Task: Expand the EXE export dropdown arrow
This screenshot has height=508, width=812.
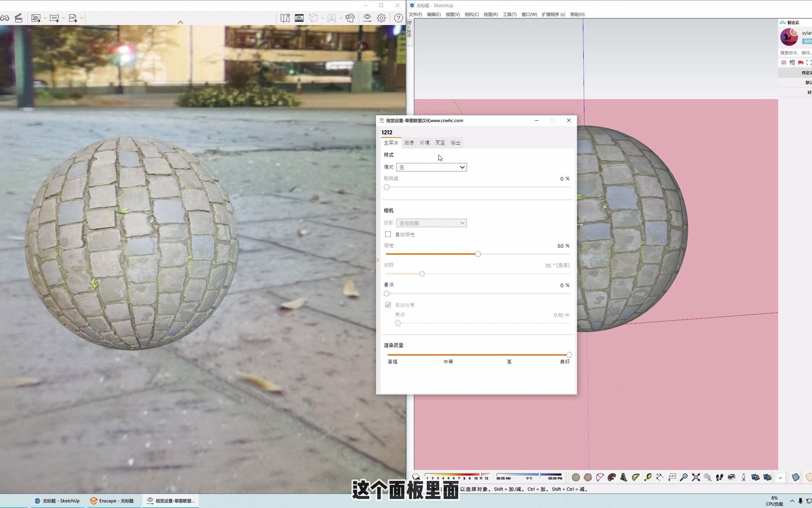Action: pos(82,18)
